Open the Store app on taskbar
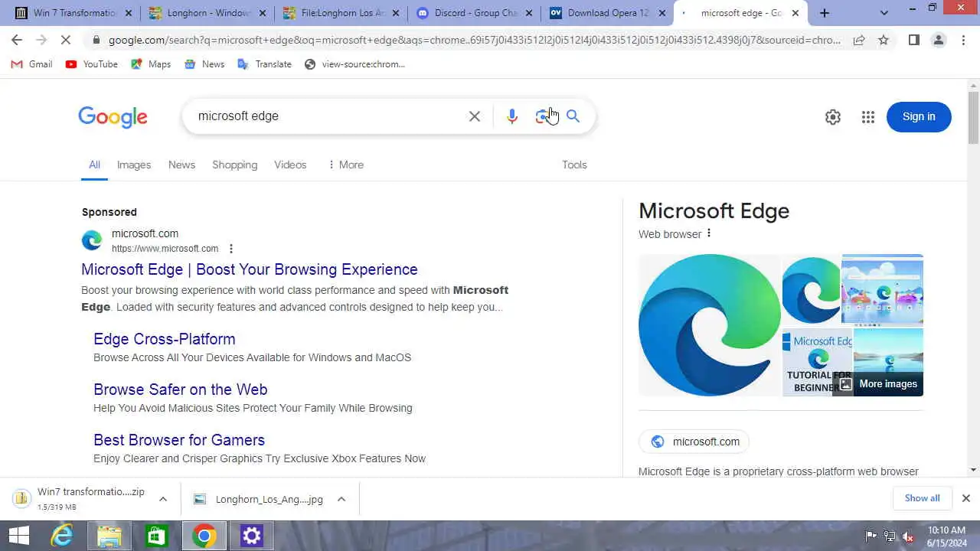The height and width of the screenshot is (551, 980). (156, 536)
